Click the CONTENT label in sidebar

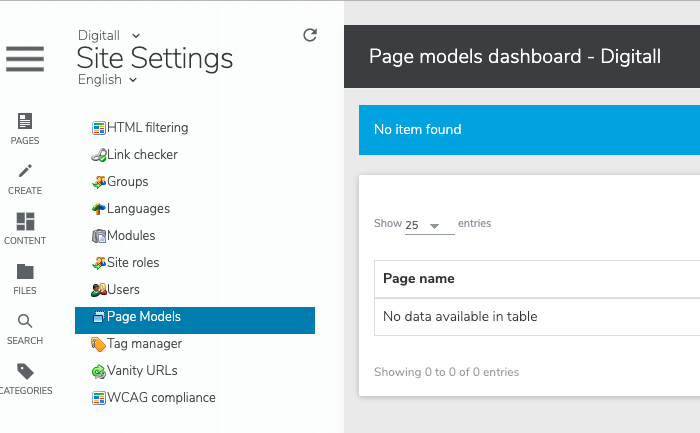click(x=25, y=241)
